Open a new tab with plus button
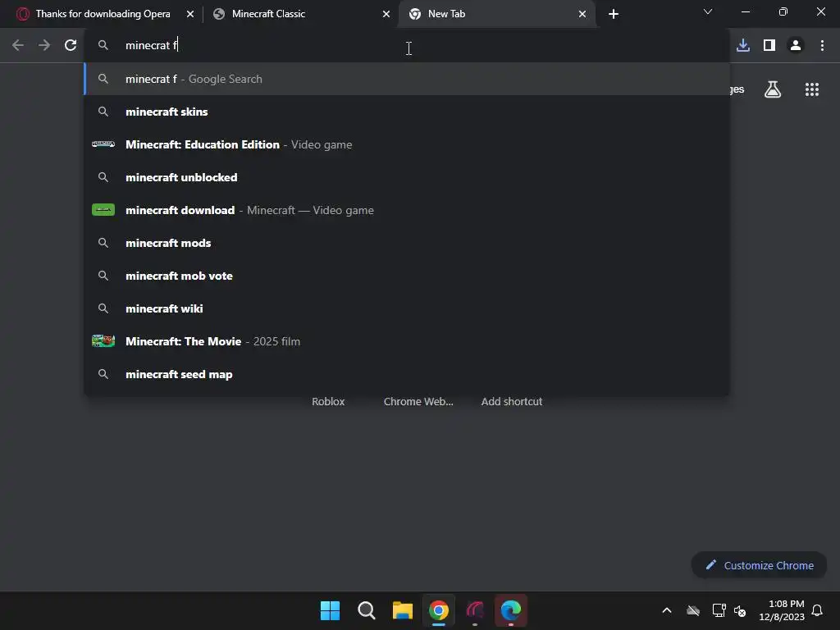 point(614,14)
